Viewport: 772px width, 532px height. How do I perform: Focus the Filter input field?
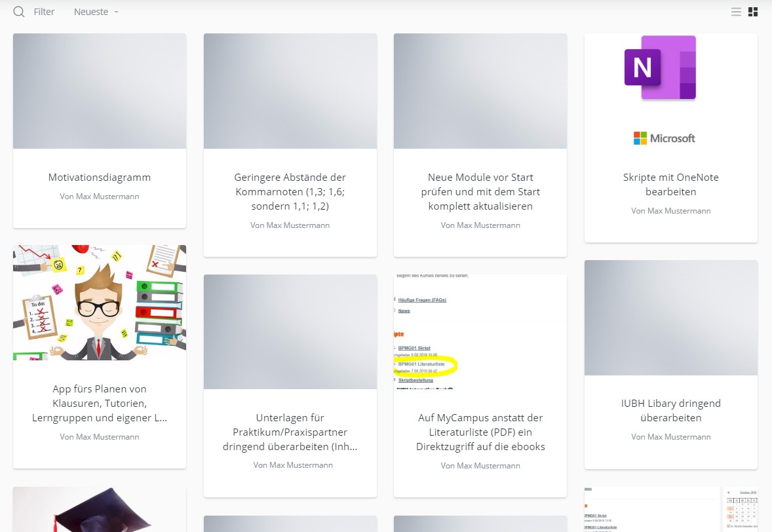[44, 12]
